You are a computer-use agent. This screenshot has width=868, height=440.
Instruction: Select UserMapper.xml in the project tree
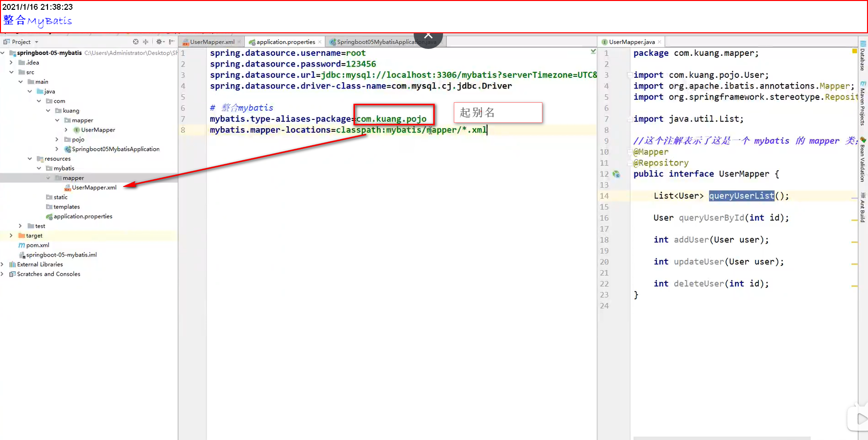[94, 187]
